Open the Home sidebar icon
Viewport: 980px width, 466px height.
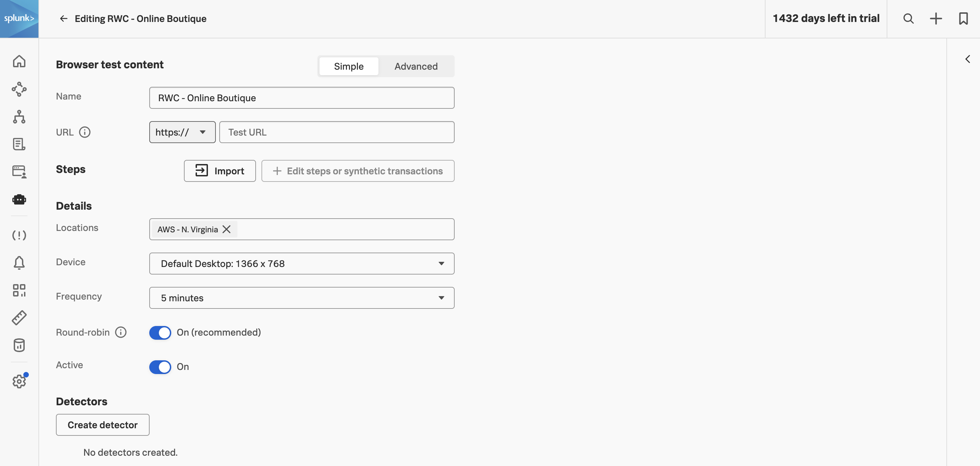point(19,62)
